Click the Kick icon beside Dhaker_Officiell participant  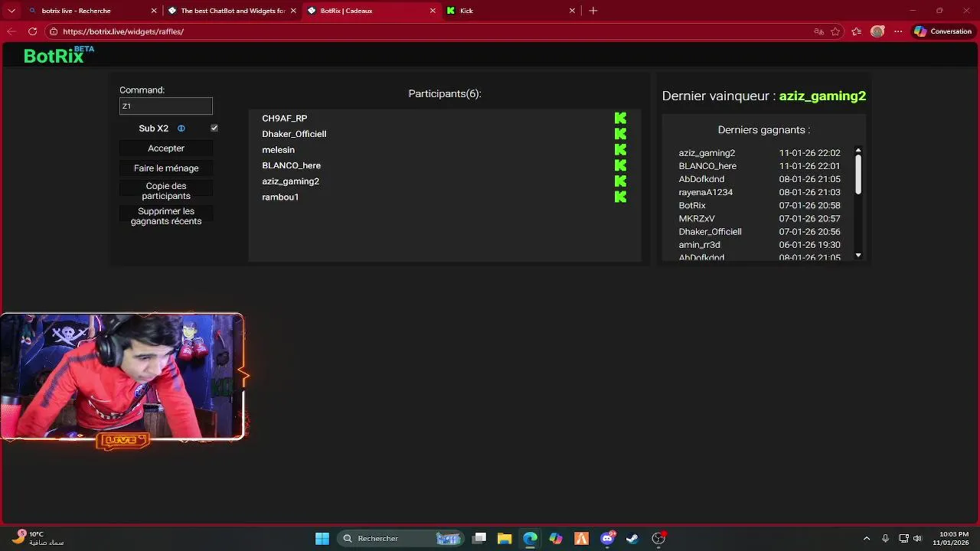coord(620,134)
